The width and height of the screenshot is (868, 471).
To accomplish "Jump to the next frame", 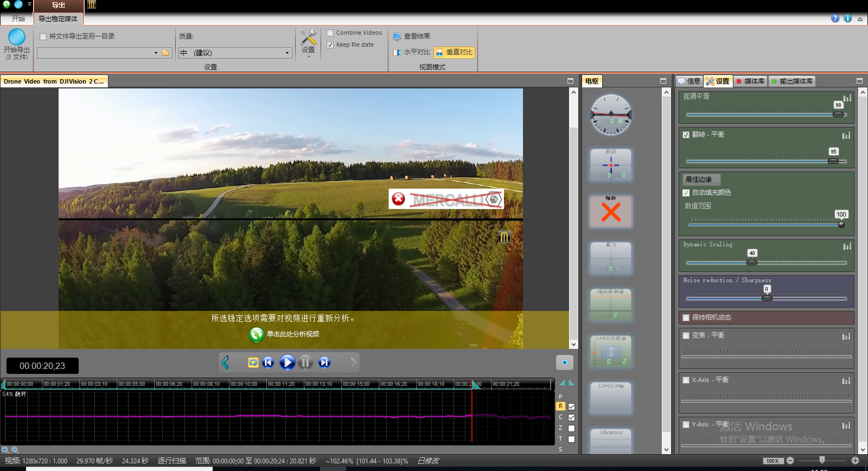I will point(324,362).
